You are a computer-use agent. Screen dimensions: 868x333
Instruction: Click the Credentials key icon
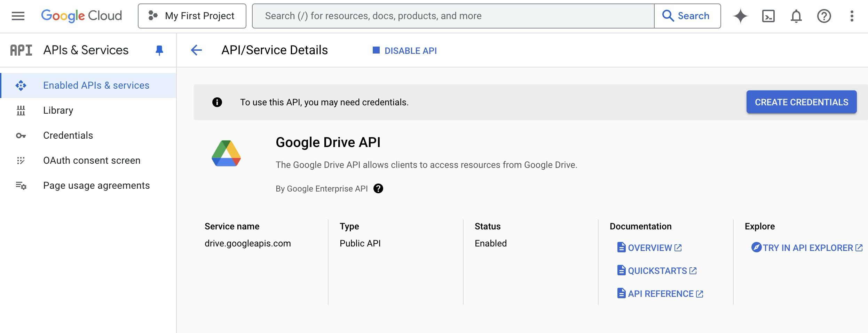coord(21,136)
